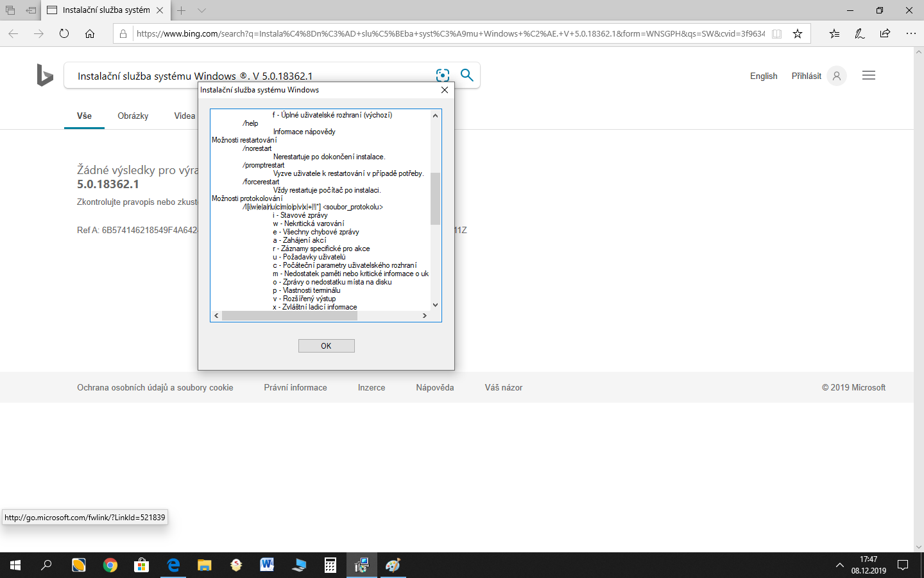Switch Bing language to English
924x578 pixels.
[x=764, y=76]
